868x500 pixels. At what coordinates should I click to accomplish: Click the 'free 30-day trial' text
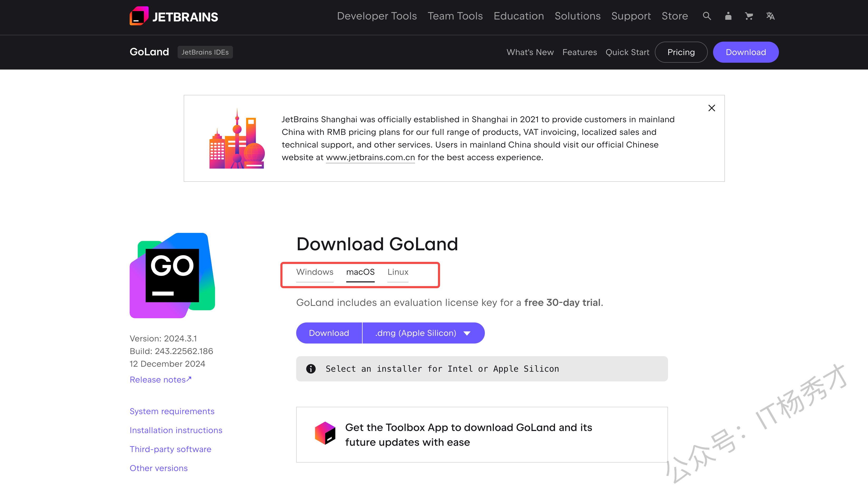[562, 302]
